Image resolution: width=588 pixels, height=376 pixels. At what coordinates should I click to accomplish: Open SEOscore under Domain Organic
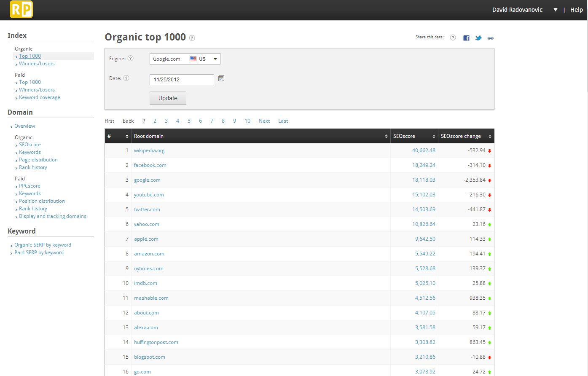[30, 145]
